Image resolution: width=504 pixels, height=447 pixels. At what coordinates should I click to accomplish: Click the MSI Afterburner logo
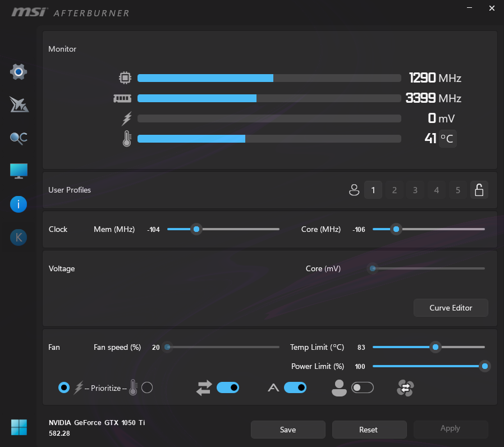point(70,12)
